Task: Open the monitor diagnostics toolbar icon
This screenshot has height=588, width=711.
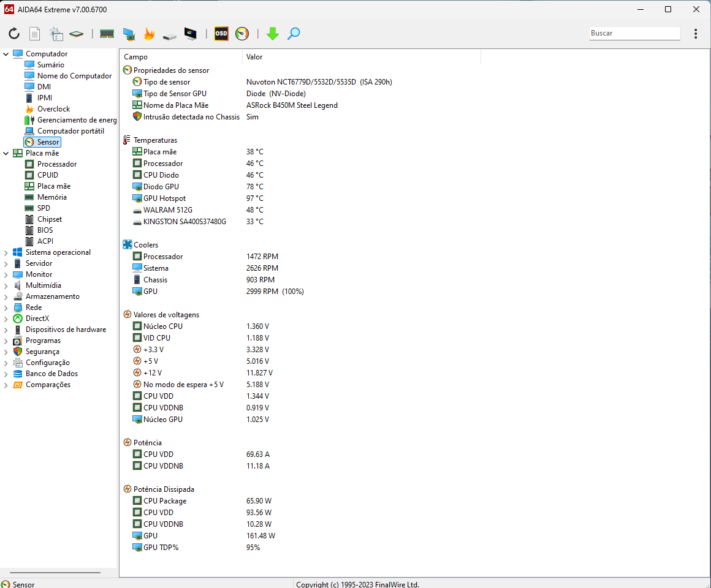Action: pyautogui.click(x=191, y=34)
